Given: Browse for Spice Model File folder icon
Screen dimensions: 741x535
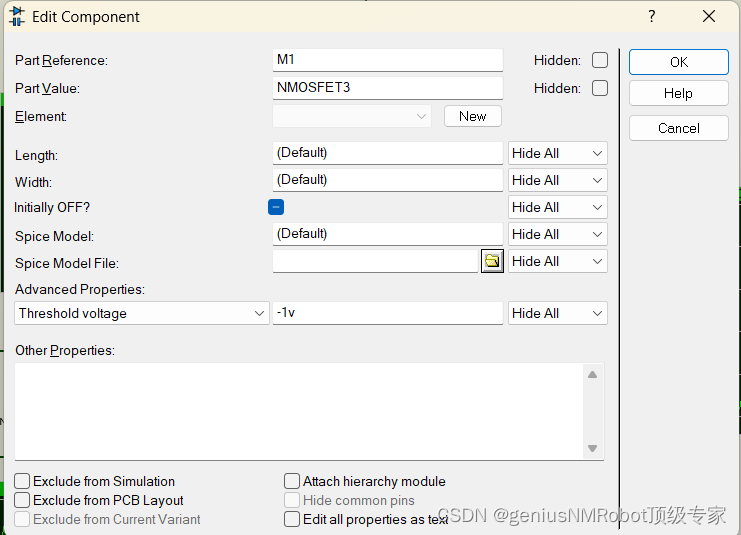Looking at the screenshot, I should (x=492, y=261).
